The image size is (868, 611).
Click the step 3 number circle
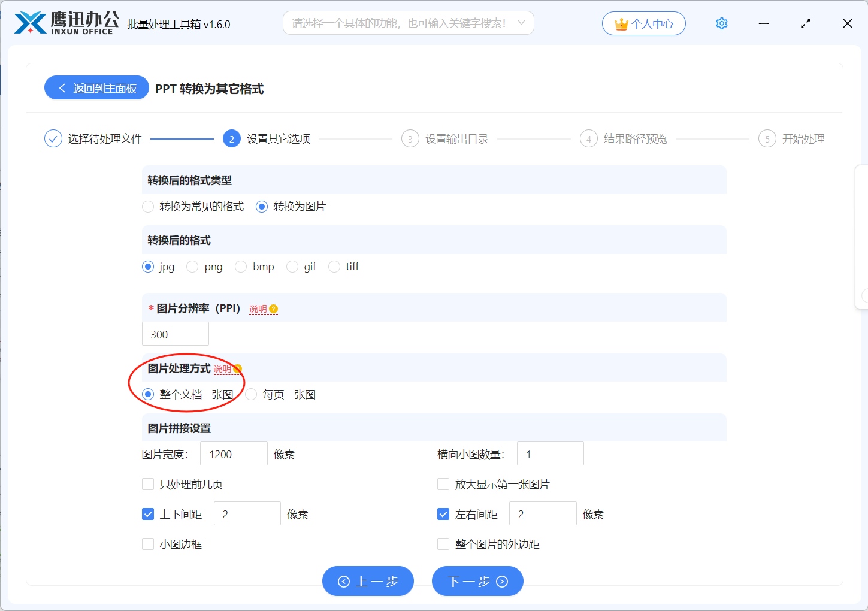(410, 139)
